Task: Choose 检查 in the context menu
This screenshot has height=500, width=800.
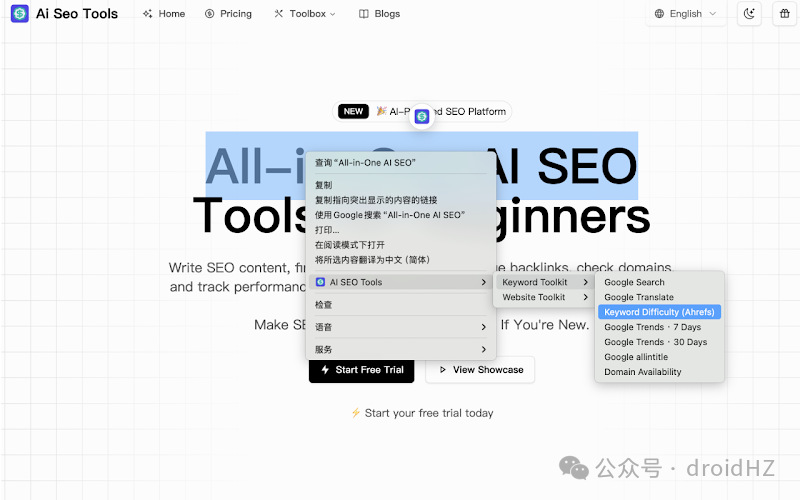Action: tap(402, 305)
